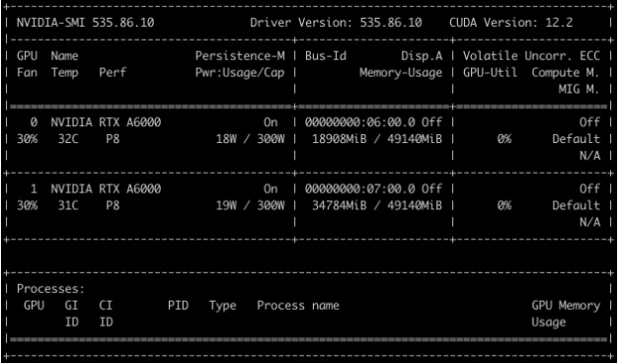Click the 'Fan' header label
The image size is (620, 364).
(x=27, y=73)
